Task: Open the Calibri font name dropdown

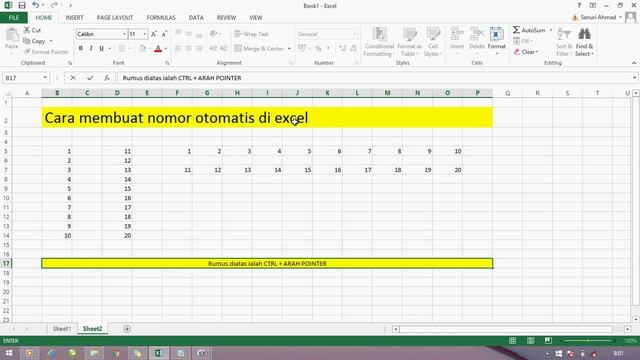Action: (x=124, y=34)
